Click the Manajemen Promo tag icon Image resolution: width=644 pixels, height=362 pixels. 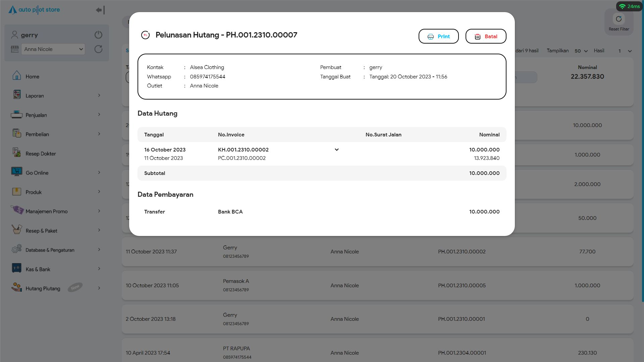17,210
